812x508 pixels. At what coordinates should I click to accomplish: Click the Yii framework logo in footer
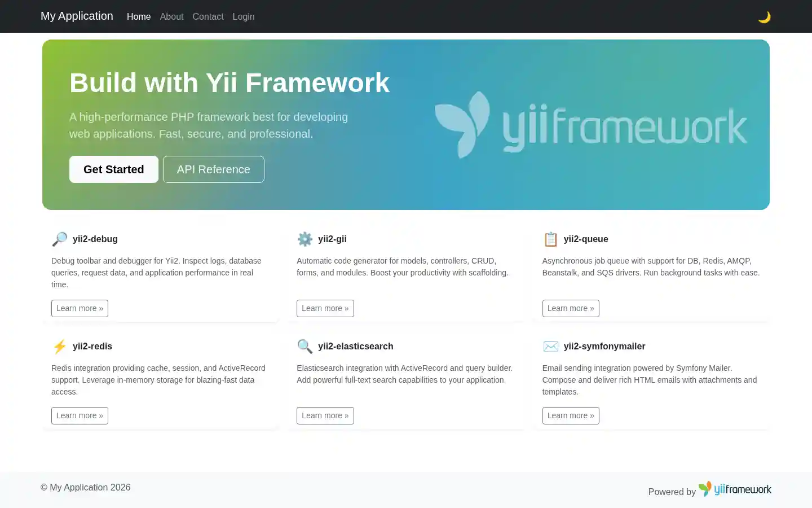click(x=735, y=489)
